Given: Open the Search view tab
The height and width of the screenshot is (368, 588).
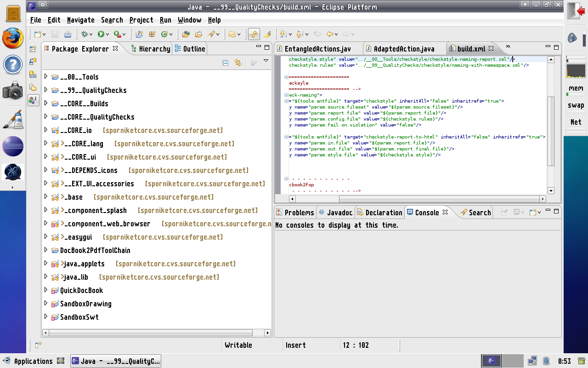Looking at the screenshot, I should 475,213.
